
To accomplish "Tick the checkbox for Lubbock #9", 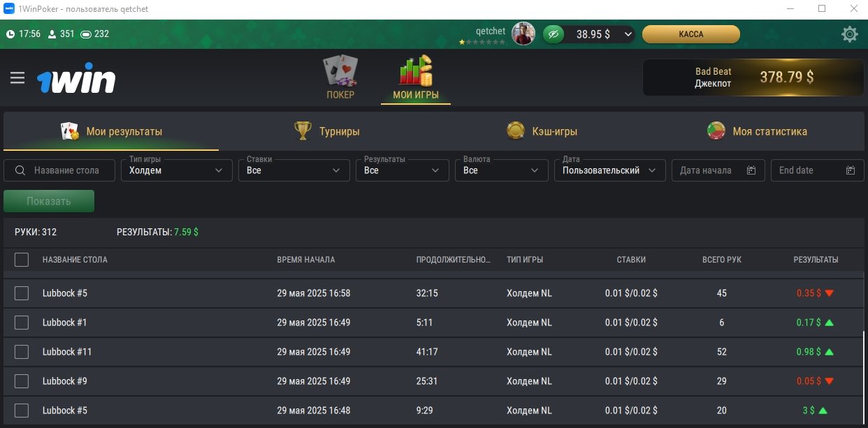I will (22, 381).
